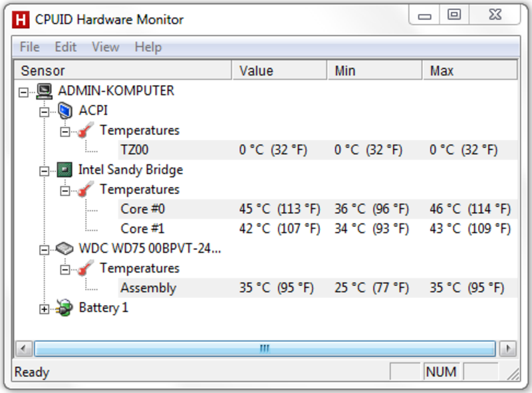Click the Ready status bar text
Image resolution: width=532 pixels, height=393 pixels.
(x=31, y=372)
